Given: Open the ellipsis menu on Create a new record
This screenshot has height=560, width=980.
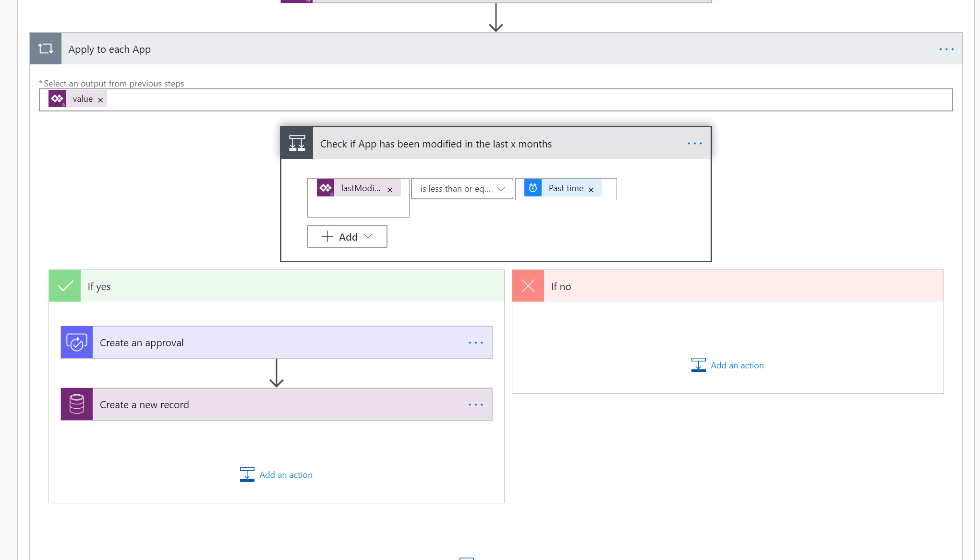Looking at the screenshot, I should click(x=475, y=404).
